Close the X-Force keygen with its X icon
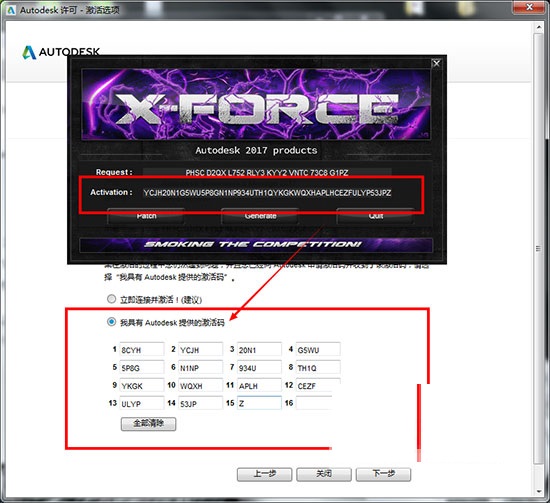 coord(436,63)
